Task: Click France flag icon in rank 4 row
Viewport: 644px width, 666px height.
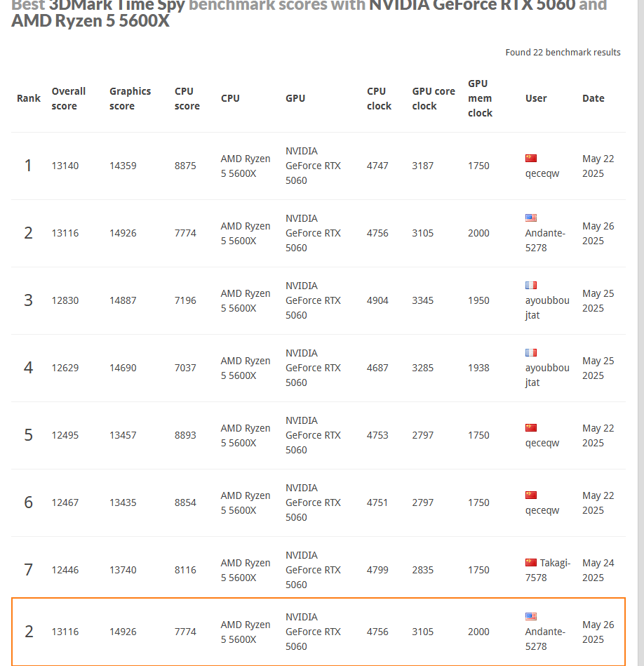Action: point(531,352)
